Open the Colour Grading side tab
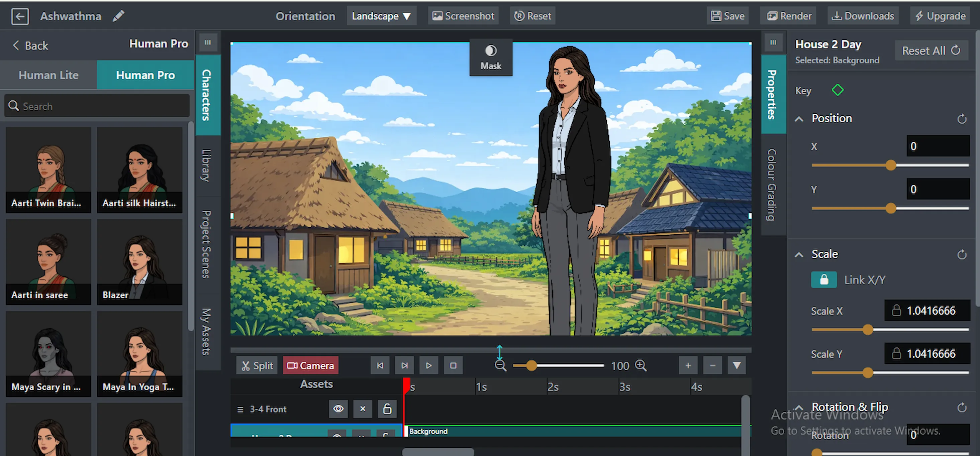The height and width of the screenshot is (456, 980). 773,185
